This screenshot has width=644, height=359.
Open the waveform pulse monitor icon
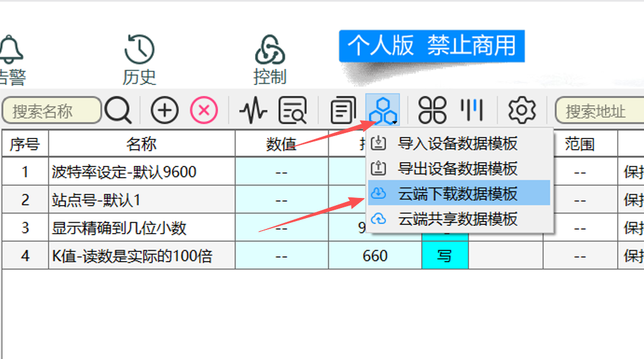pyautogui.click(x=253, y=110)
